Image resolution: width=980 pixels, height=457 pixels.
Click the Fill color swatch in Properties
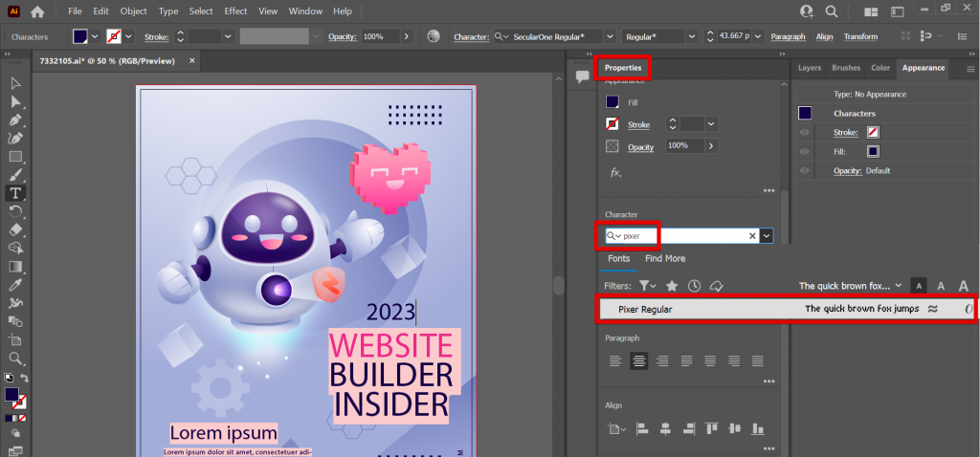pos(612,102)
